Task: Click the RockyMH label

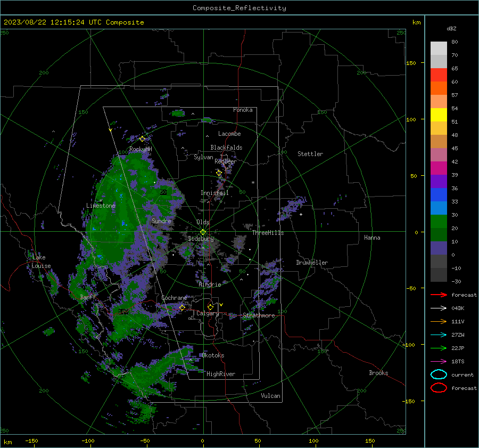Action: 141,149
